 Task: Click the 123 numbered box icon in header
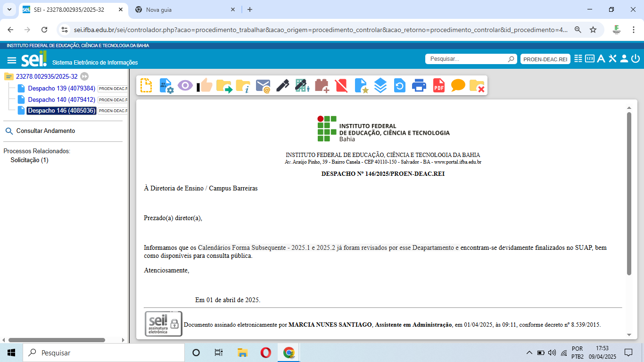590,58
